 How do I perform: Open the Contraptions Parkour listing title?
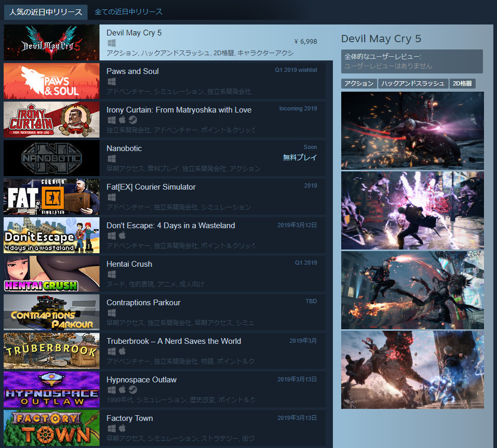pyautogui.click(x=143, y=303)
